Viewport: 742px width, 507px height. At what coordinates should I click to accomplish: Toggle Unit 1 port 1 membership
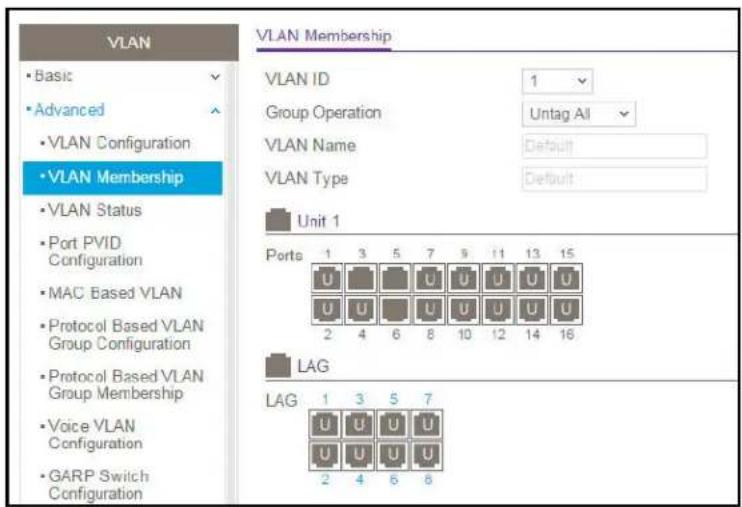[x=327, y=279]
